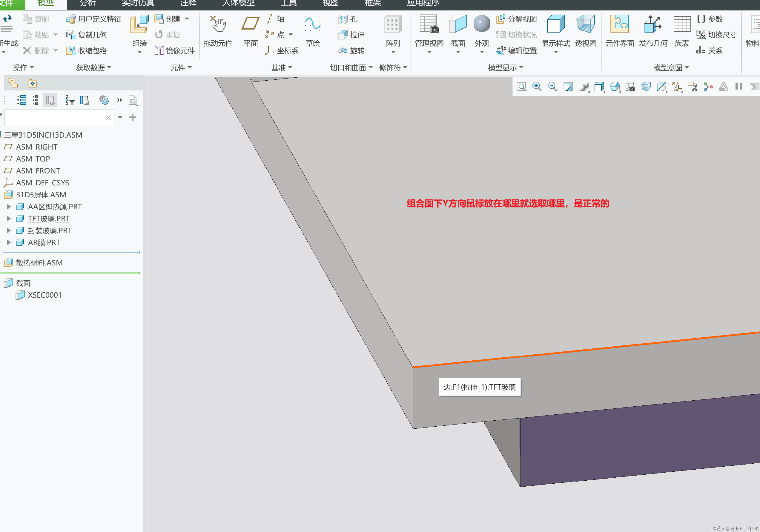Click the Coordinate System (坐标系) tool
This screenshot has width=760, height=532.
(282, 51)
